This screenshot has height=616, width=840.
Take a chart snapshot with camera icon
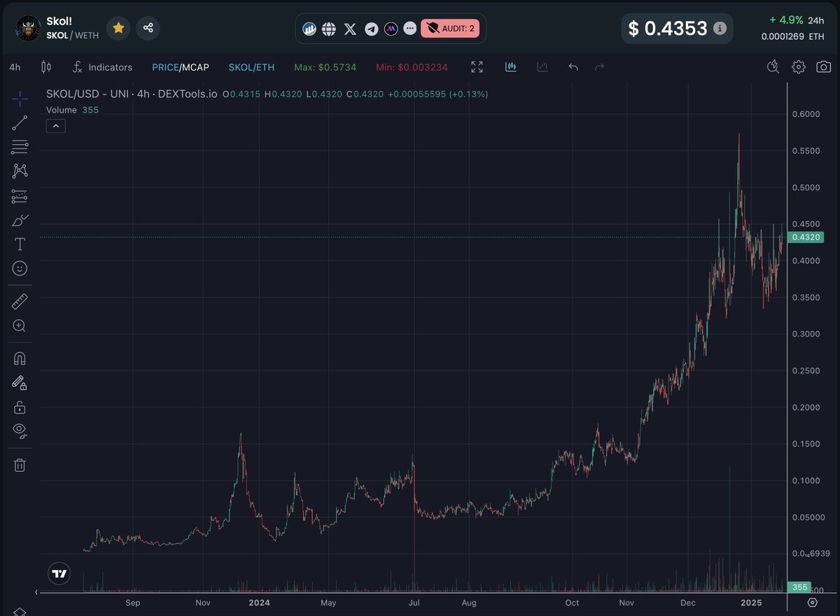tap(824, 67)
